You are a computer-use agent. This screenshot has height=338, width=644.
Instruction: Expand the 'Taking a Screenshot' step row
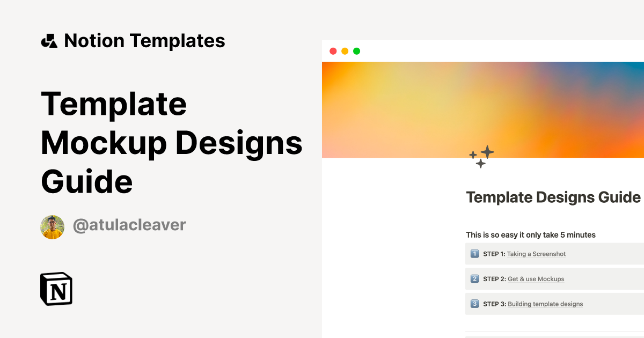536,253
